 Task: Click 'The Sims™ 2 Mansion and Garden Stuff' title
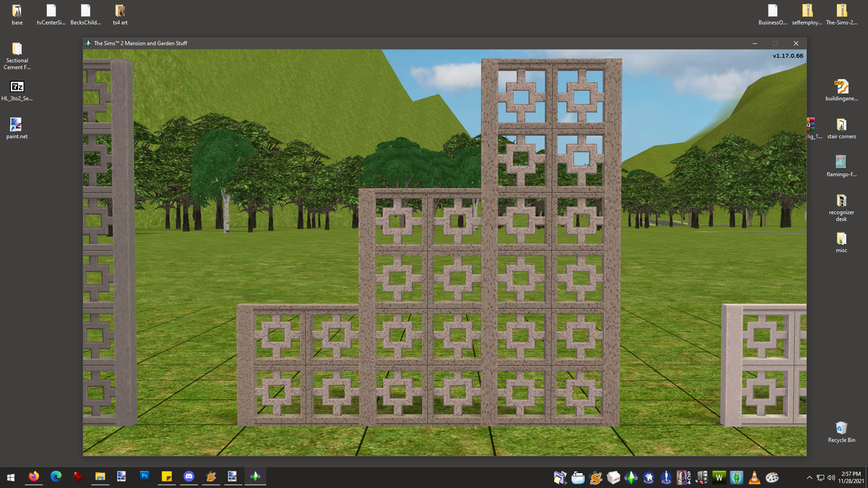tap(140, 43)
